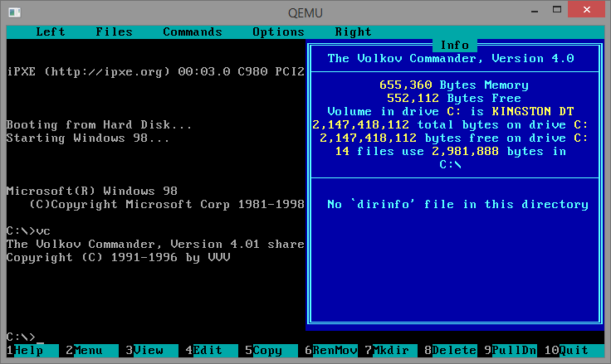Viewport: 611px width, 364px height.
Task: Click the 'C:\>vc' command line
Action: pyautogui.click(x=28, y=231)
